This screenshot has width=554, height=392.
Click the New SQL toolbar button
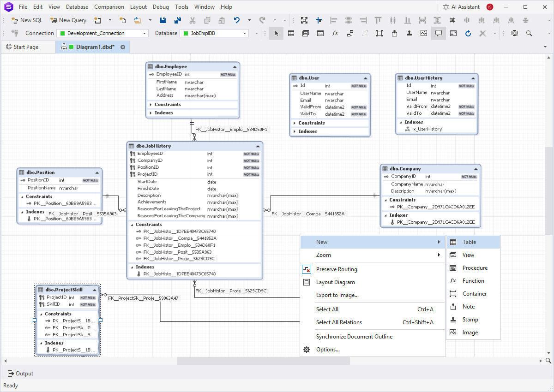point(27,20)
